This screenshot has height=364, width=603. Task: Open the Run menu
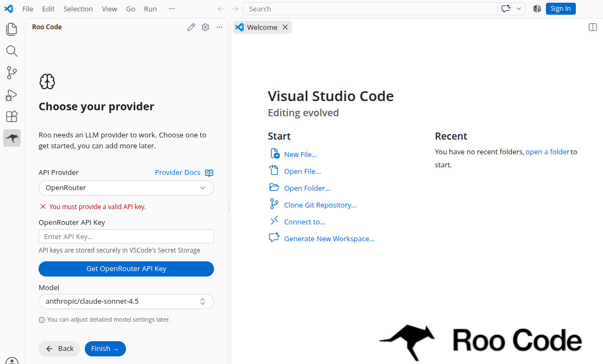(150, 9)
